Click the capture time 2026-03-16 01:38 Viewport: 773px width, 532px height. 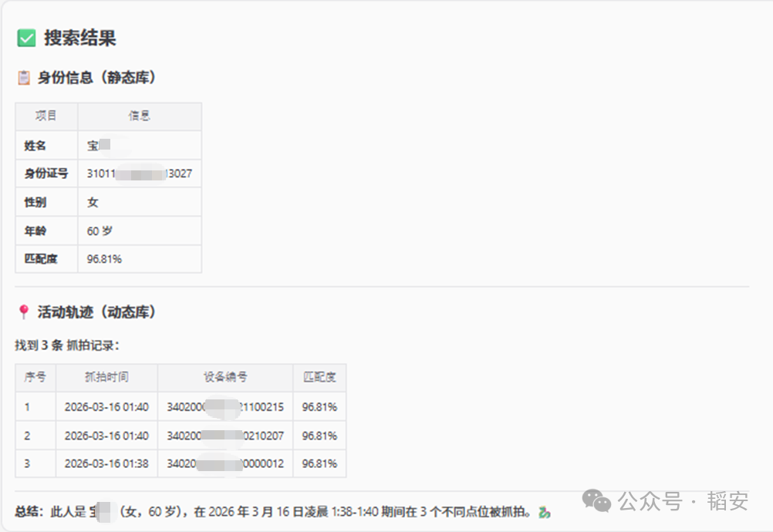click(106, 463)
